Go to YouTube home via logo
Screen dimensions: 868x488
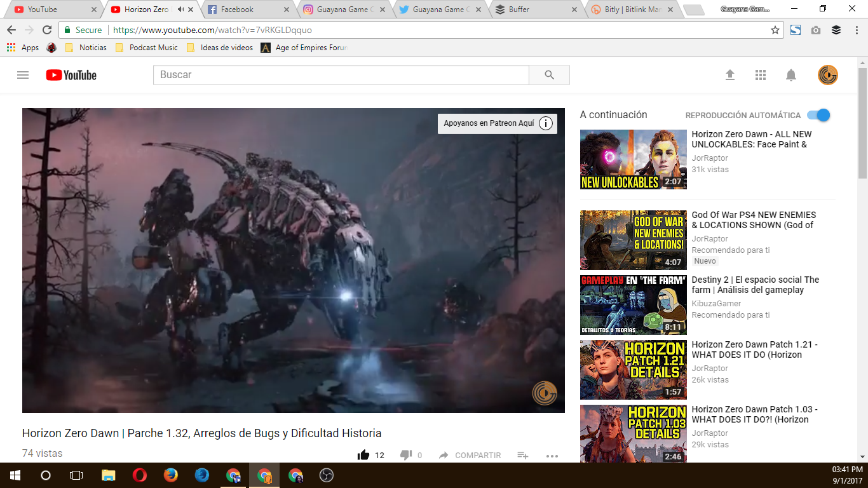coord(71,75)
